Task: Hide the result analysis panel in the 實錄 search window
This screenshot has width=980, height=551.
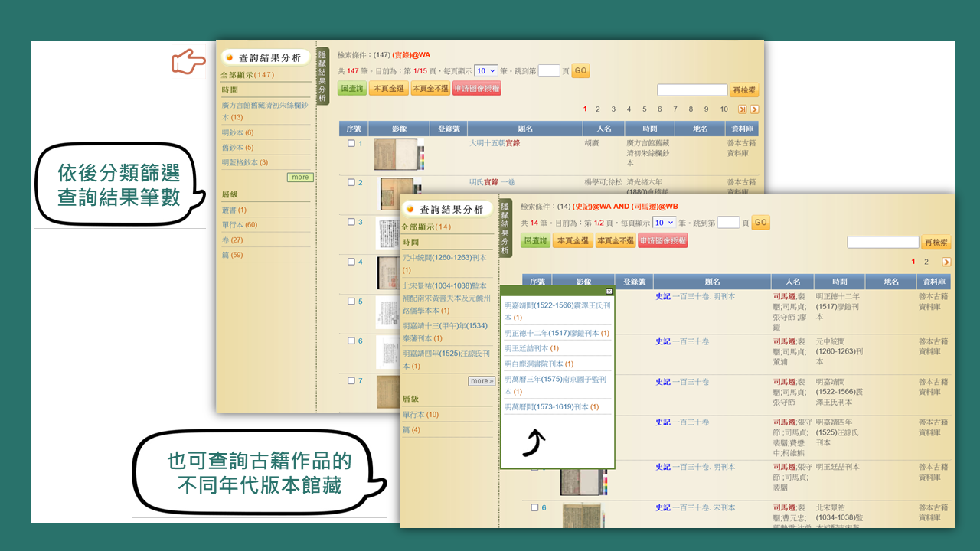Action: pyautogui.click(x=322, y=76)
